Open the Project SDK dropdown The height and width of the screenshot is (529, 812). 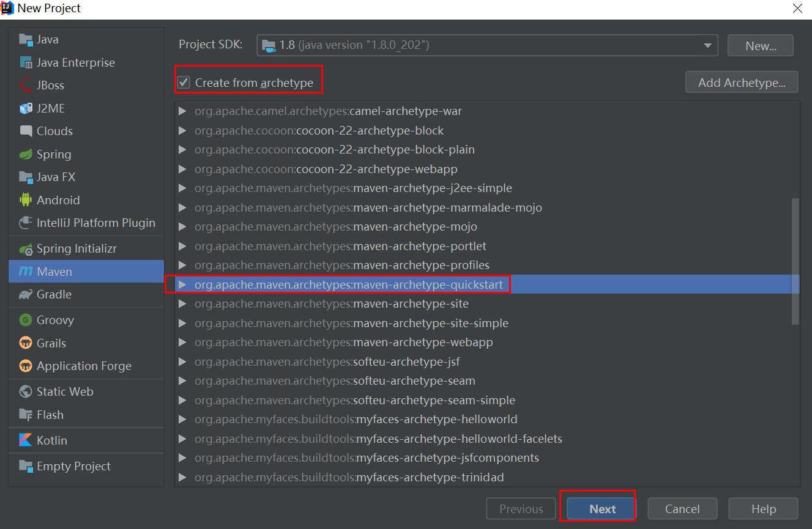(708, 45)
